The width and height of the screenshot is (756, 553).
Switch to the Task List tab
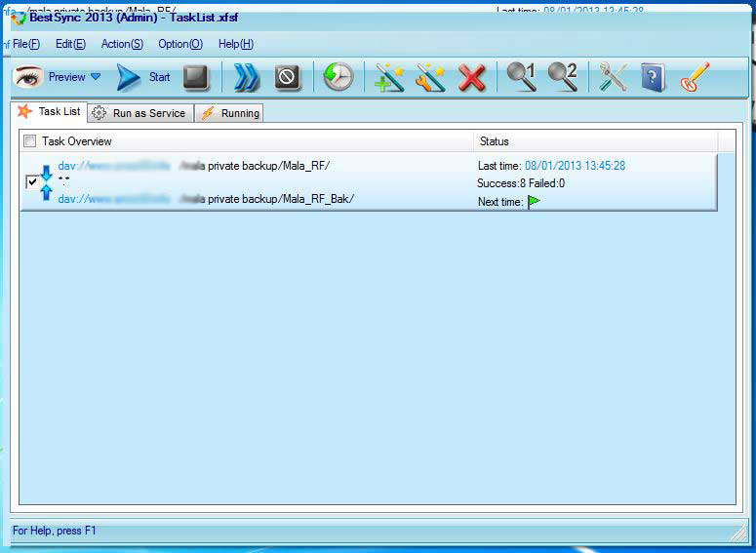point(49,111)
